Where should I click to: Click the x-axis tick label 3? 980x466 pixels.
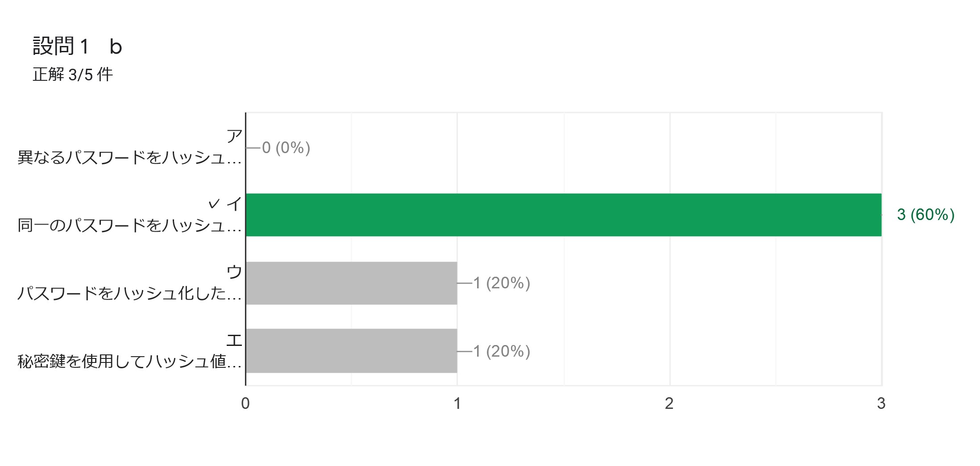(x=881, y=404)
